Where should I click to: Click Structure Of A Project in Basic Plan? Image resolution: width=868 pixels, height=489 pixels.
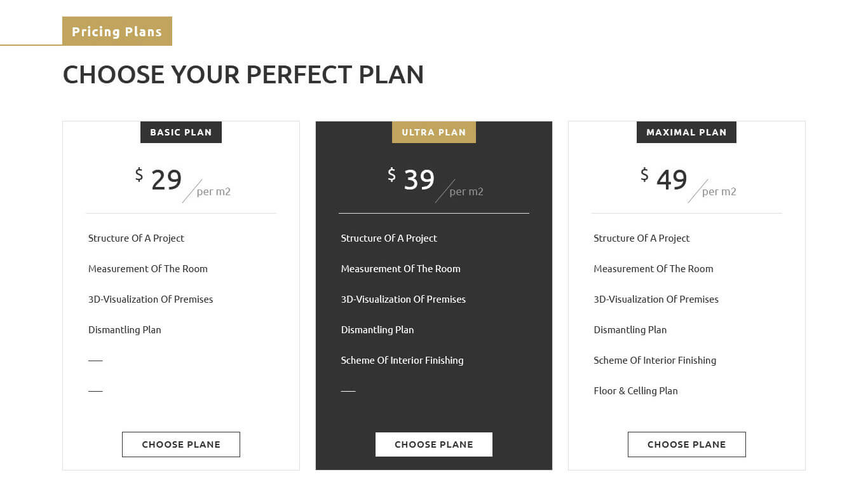coord(136,238)
